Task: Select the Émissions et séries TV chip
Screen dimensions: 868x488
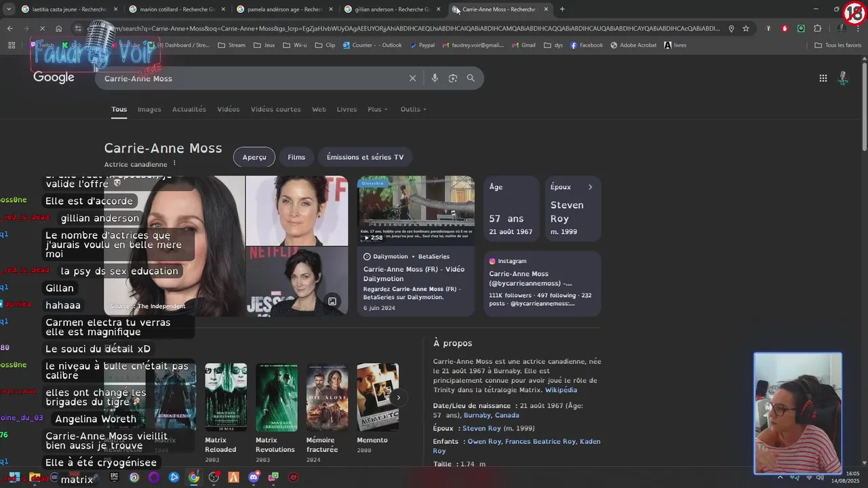Action: pyautogui.click(x=365, y=157)
